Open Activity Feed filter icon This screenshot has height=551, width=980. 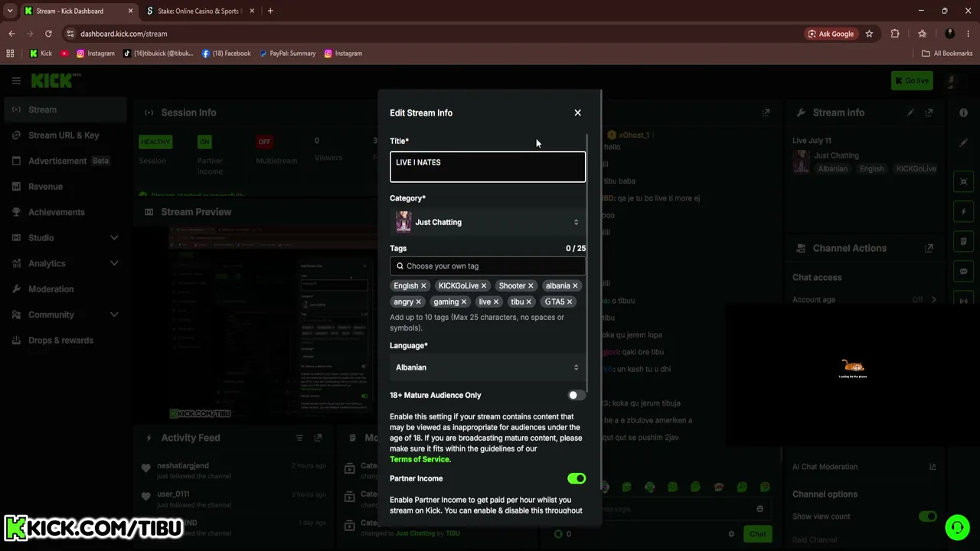click(299, 438)
